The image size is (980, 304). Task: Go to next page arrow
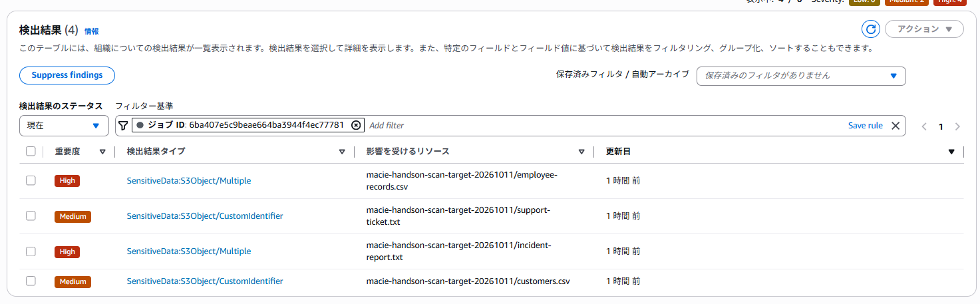tap(957, 126)
